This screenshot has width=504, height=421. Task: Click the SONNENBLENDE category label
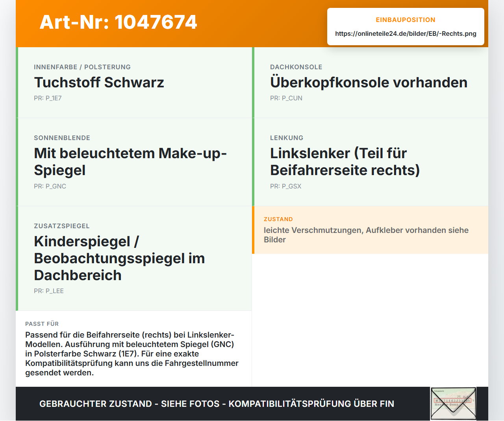(62, 138)
